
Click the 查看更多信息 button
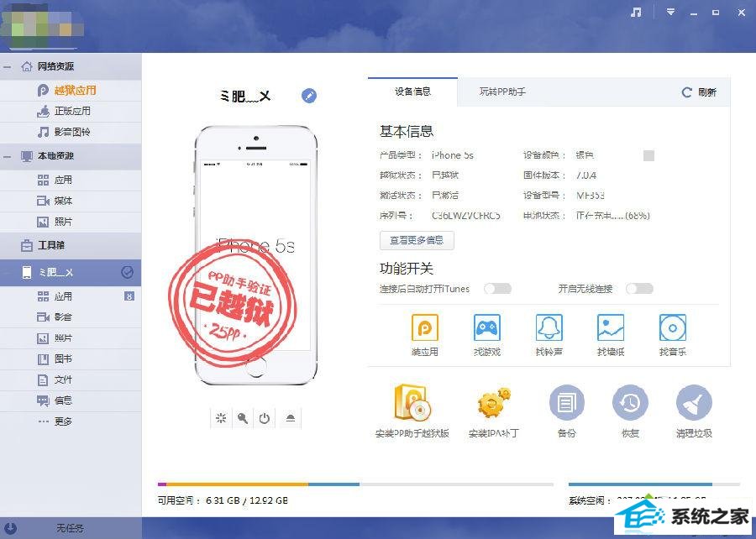point(417,240)
